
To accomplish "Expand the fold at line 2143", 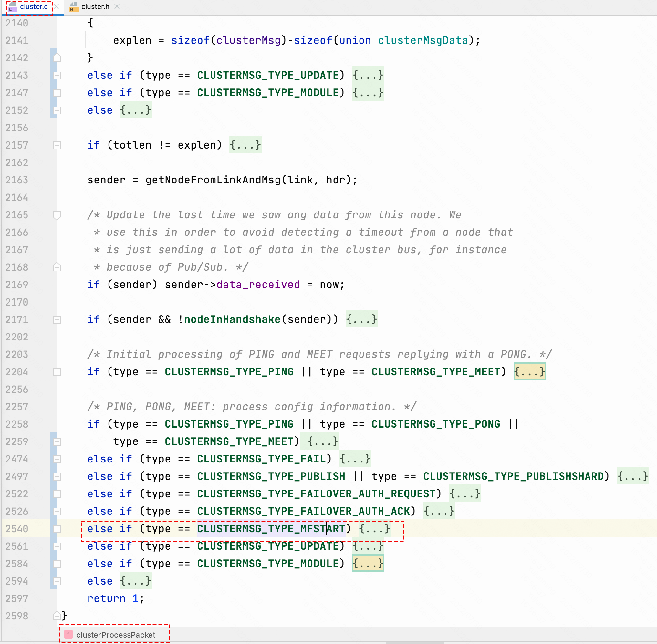I will tap(57, 76).
